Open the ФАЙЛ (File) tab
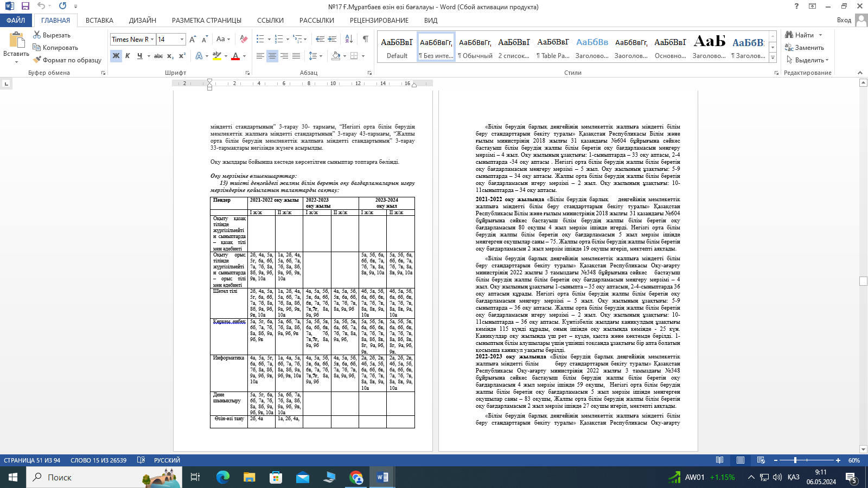 click(16, 21)
